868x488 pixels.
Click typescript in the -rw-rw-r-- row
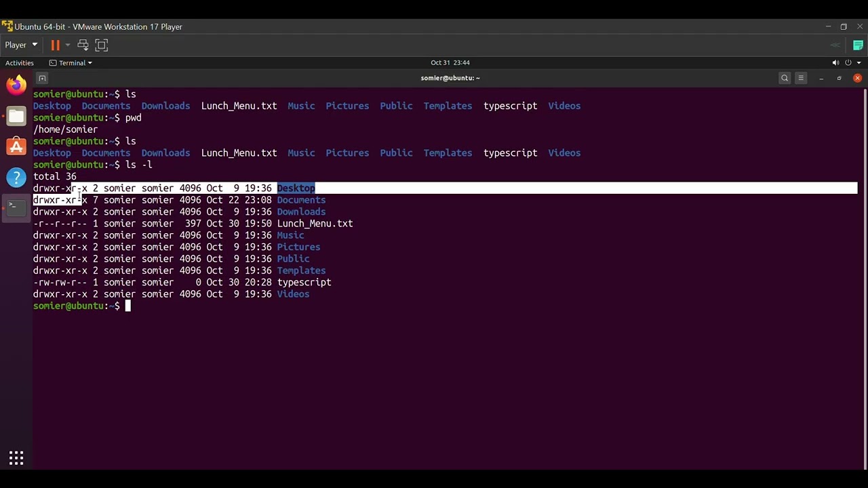pyautogui.click(x=304, y=282)
